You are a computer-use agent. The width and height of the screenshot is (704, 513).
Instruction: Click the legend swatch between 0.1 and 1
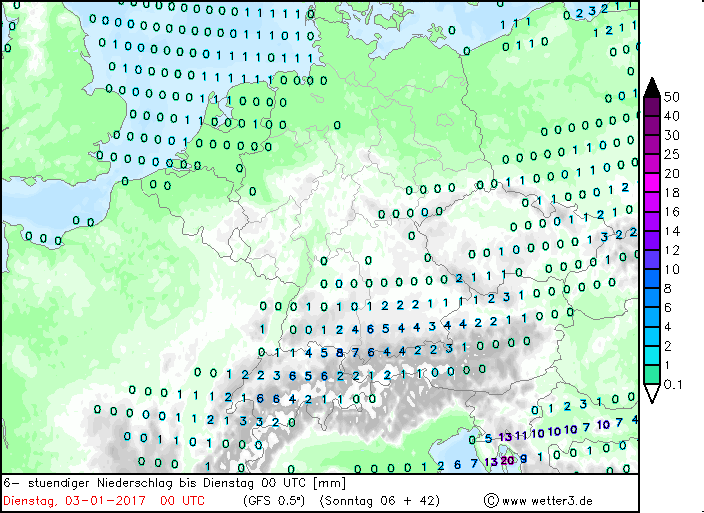pyautogui.click(x=652, y=375)
